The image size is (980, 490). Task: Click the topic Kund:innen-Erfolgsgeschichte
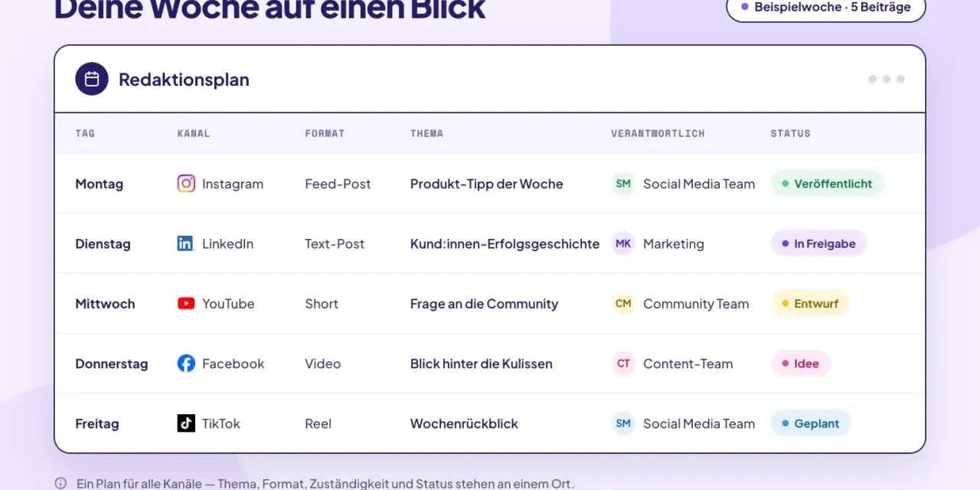tap(505, 243)
